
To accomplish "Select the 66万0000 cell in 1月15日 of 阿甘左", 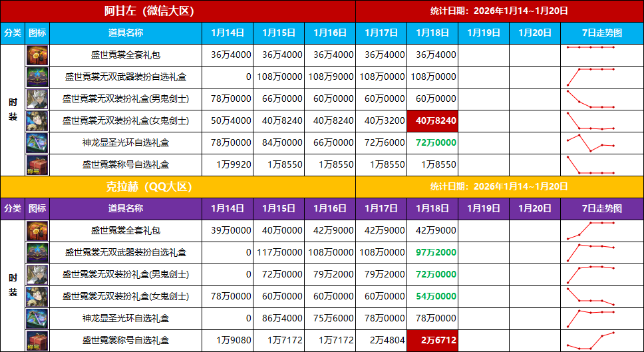I will click(279, 99).
